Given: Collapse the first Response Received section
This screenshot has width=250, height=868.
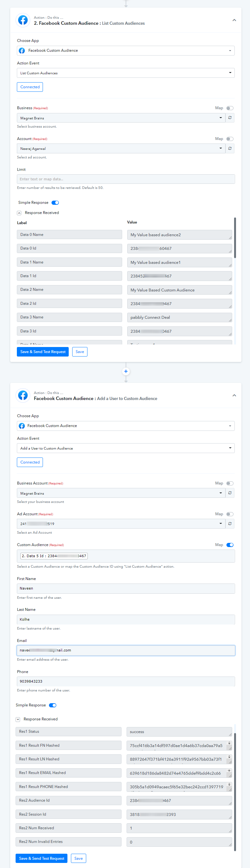Looking at the screenshot, I should pyautogui.click(x=19, y=213).
